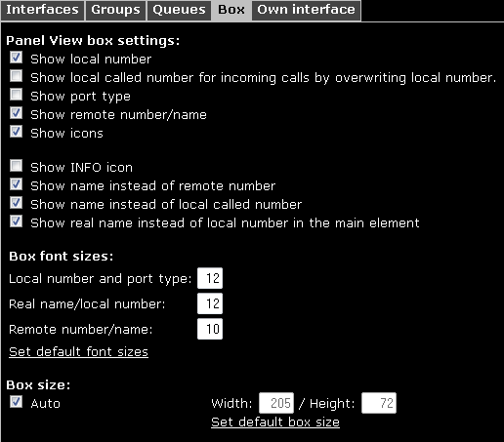
Task: Uncheck Show name instead of remote number
Action: (x=16, y=184)
